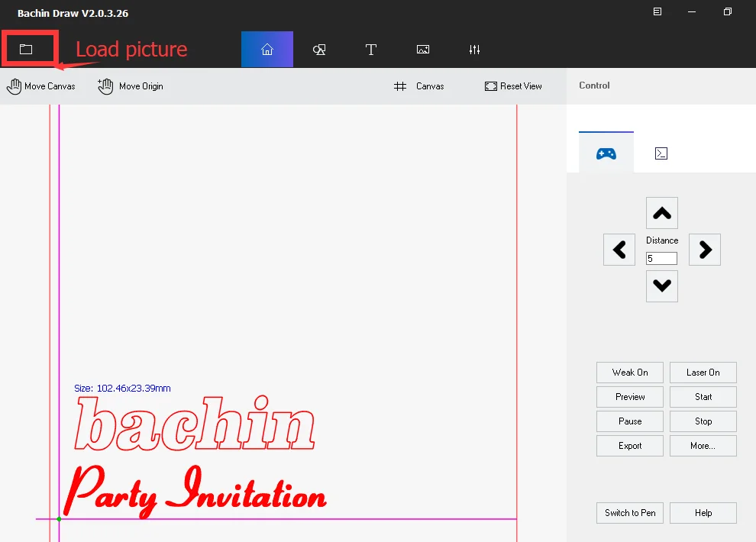Activate the Move Canvas tool
The height and width of the screenshot is (542, 756).
pyautogui.click(x=41, y=86)
